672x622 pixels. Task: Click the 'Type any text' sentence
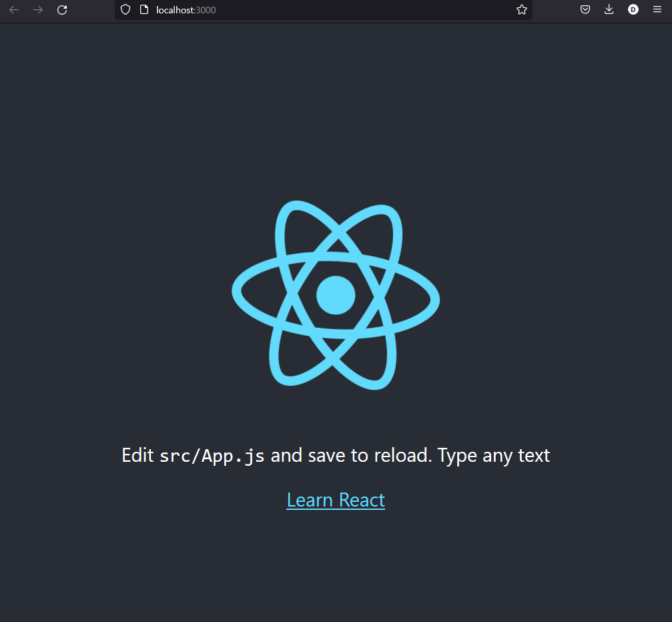494,455
